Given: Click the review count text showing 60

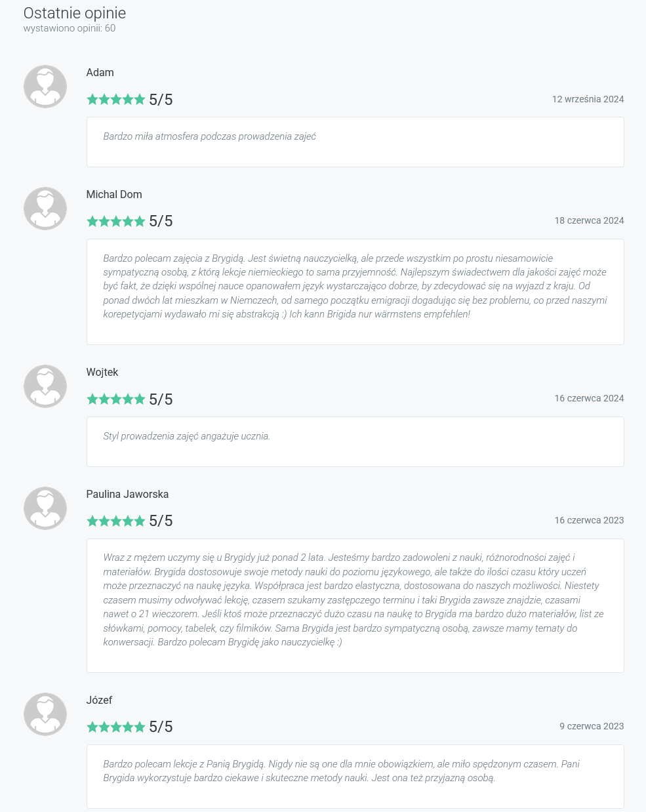Looking at the screenshot, I should tap(70, 28).
